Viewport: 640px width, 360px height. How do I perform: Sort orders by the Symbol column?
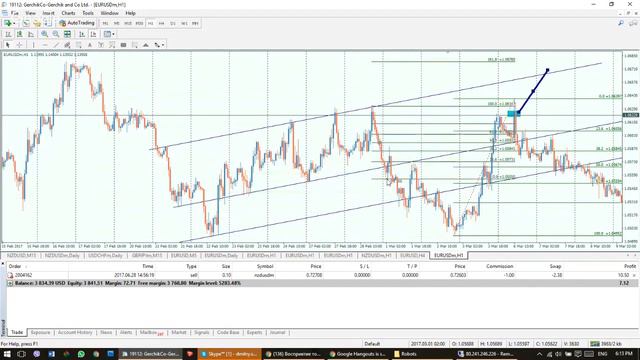(265, 266)
